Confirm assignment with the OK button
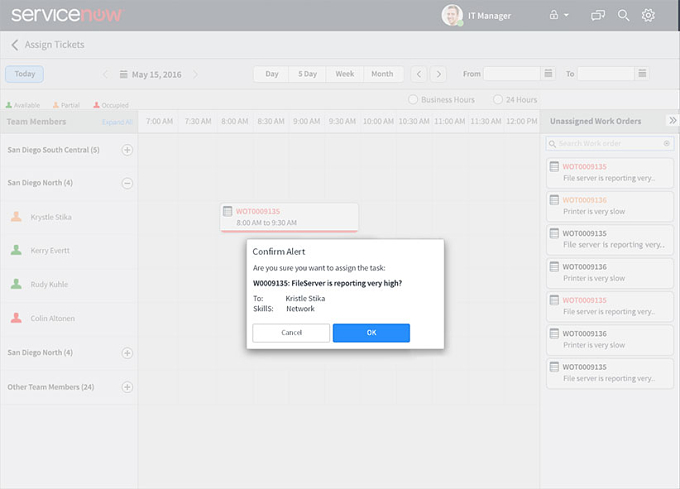 [371, 333]
